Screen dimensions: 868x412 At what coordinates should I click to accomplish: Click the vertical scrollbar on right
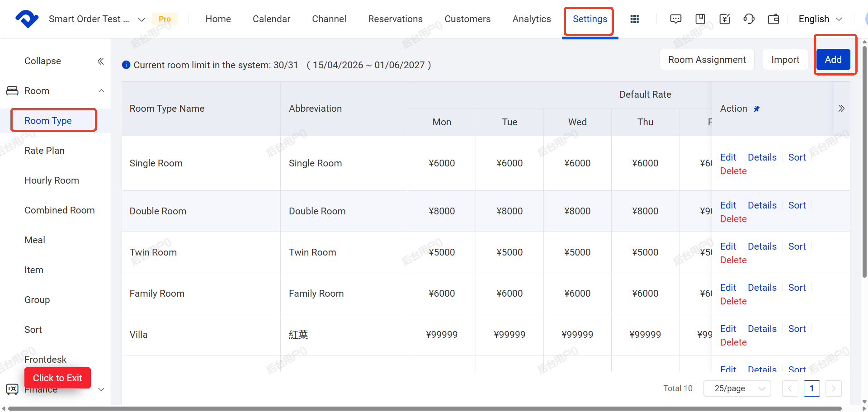point(864,163)
